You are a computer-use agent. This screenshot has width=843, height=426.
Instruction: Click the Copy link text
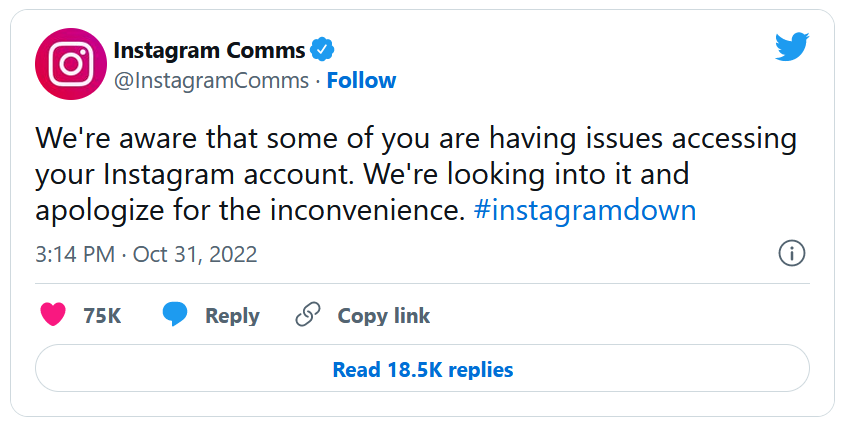383,316
